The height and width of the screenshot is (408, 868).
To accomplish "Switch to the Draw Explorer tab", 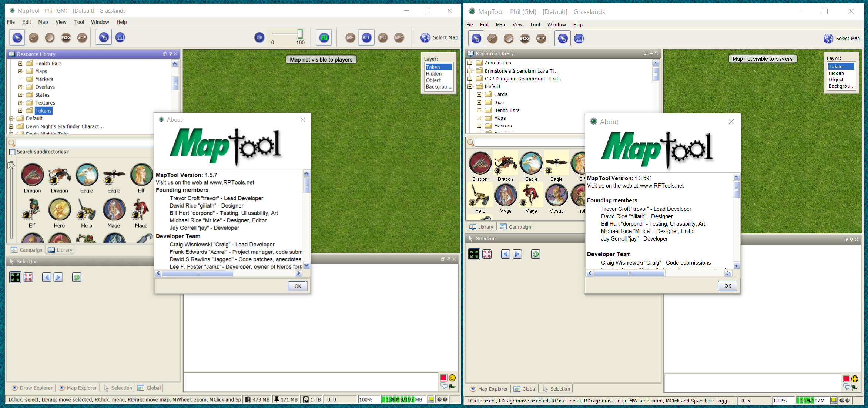I will tap(32, 388).
